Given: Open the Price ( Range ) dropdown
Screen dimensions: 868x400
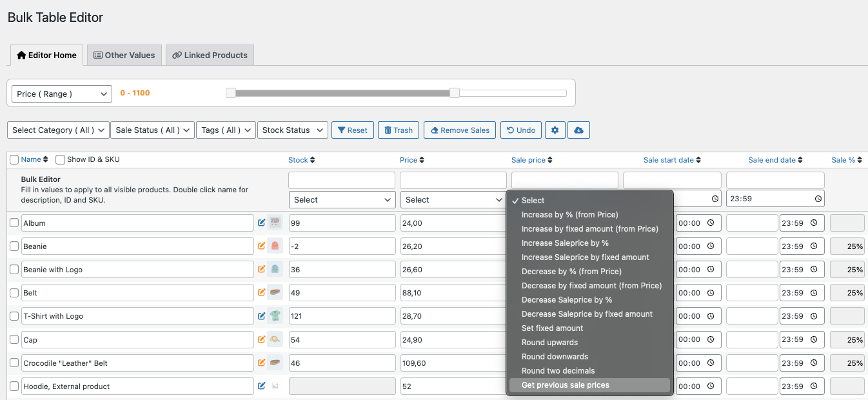Looking at the screenshot, I should point(61,94).
